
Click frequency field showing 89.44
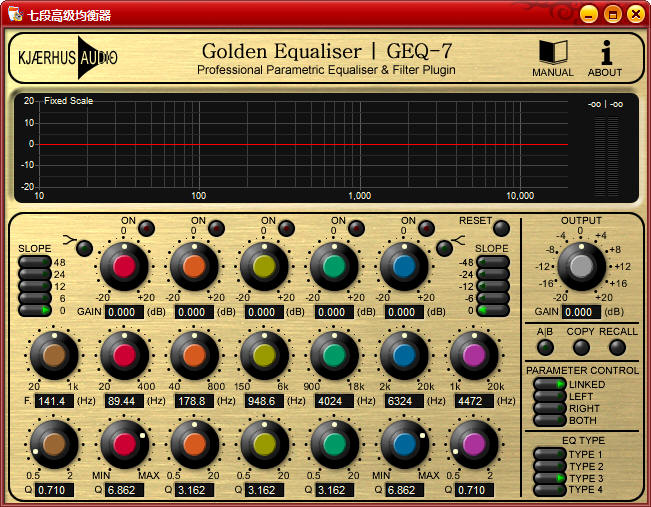point(124,401)
